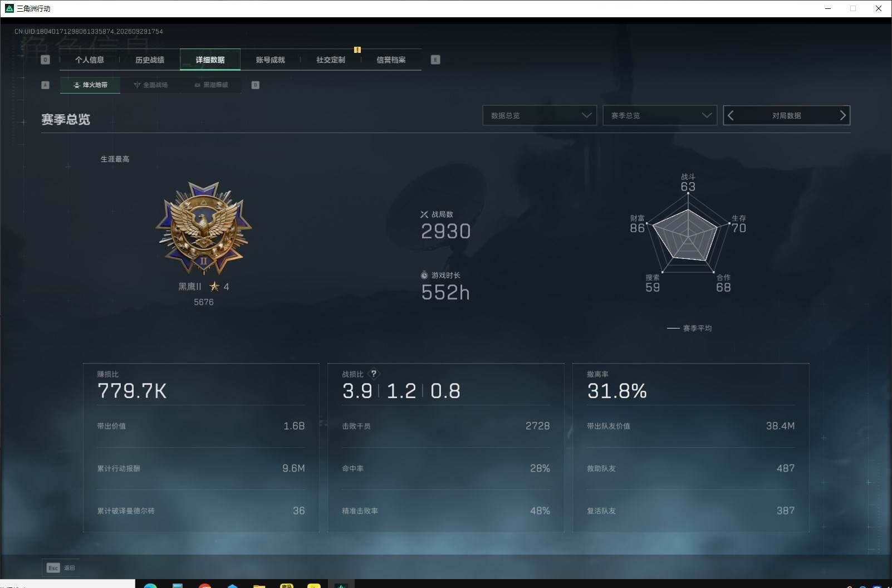
Task: Click the A previous-mode key icon
Action: [x=46, y=85]
